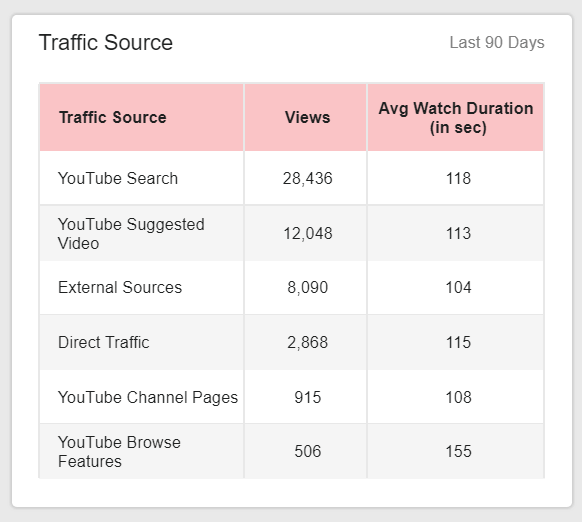Select the YouTube Suggested Video row
The image size is (582, 522).
coord(291,233)
